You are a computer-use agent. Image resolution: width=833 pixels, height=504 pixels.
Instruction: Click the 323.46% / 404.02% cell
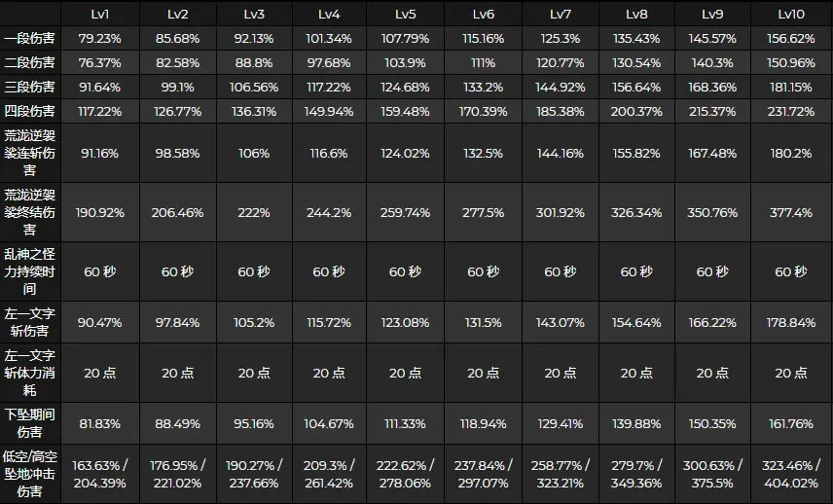[x=792, y=474]
